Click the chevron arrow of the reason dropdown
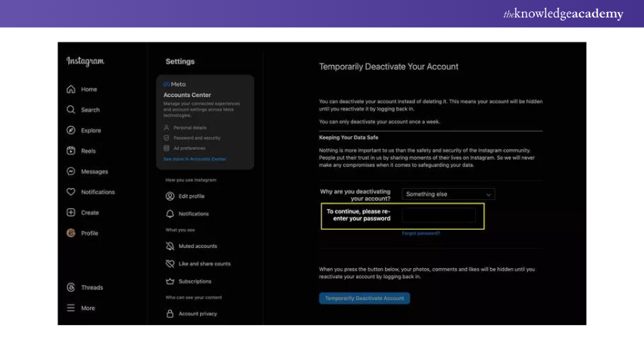 point(489,194)
